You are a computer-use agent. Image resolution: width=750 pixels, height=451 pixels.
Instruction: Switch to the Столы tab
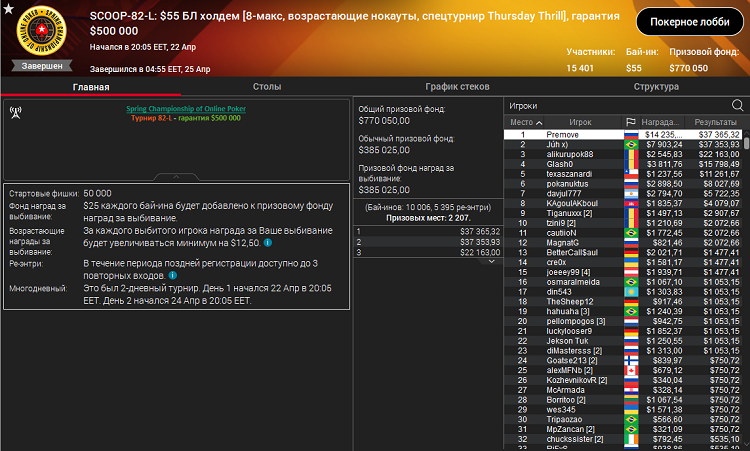267,87
